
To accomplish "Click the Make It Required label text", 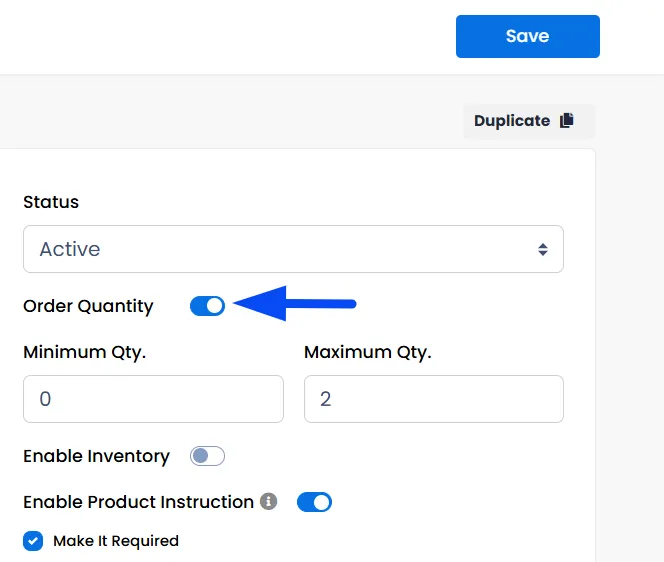I will pos(116,541).
